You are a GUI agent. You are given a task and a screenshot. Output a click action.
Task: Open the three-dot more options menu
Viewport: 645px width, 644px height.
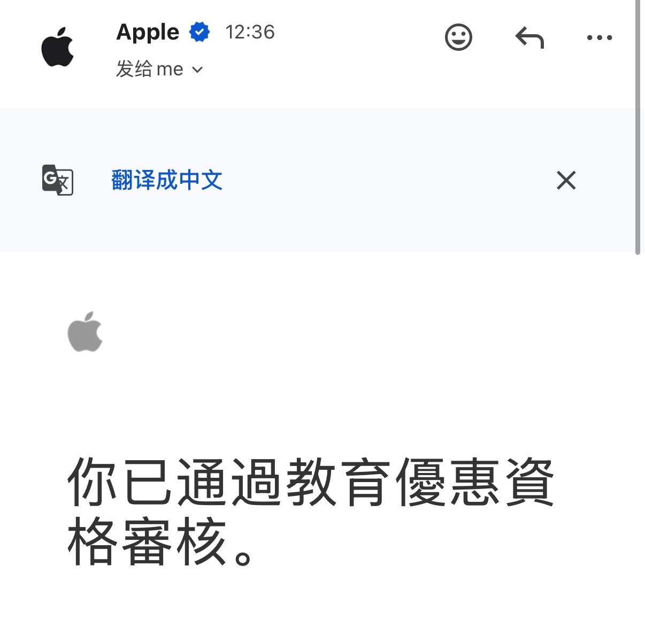(x=600, y=37)
